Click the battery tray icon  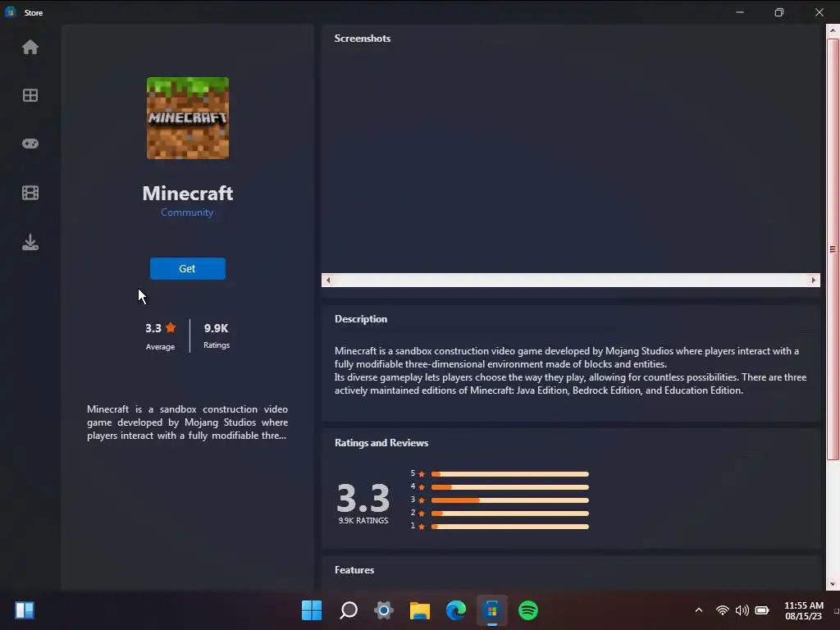[762, 610]
